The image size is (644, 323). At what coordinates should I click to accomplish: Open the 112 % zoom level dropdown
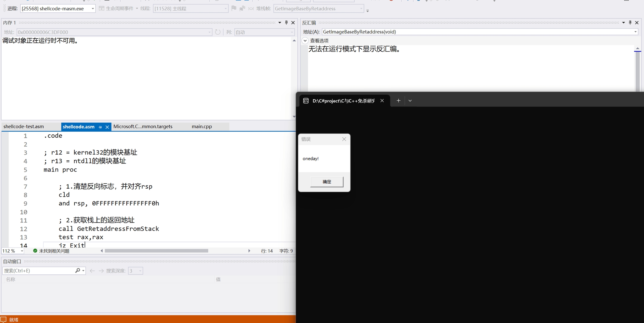[22, 251]
